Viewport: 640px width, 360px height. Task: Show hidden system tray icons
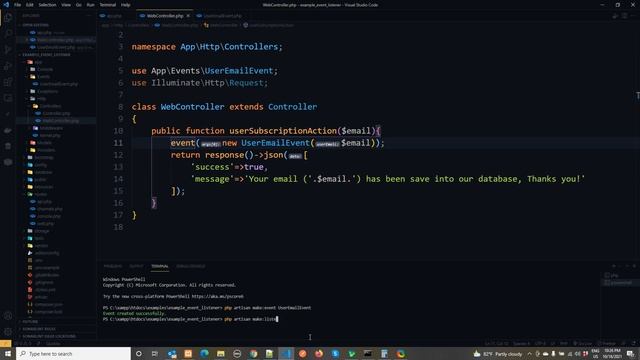(529, 354)
